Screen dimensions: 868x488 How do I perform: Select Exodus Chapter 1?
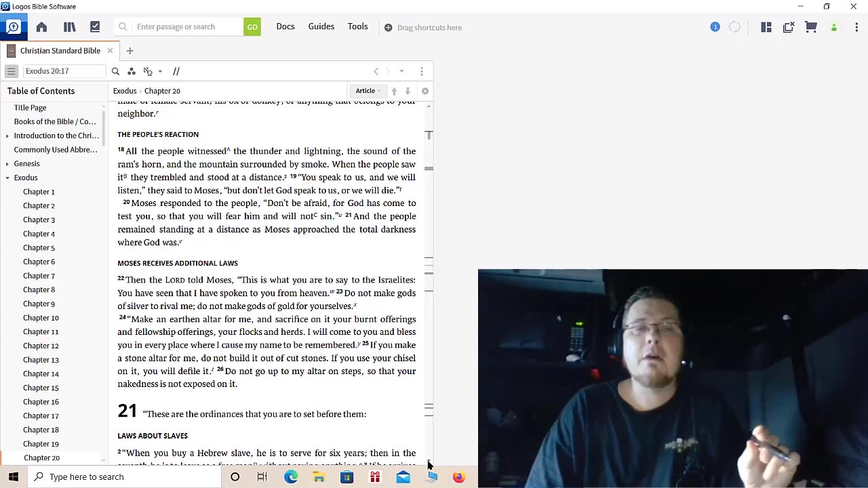(39, 192)
